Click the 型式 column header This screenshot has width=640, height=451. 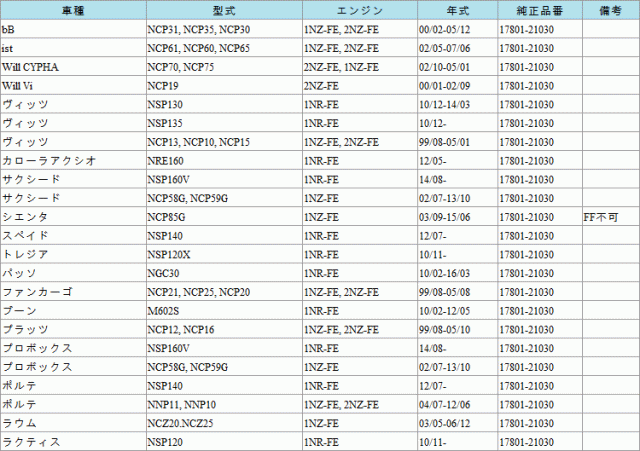point(222,10)
